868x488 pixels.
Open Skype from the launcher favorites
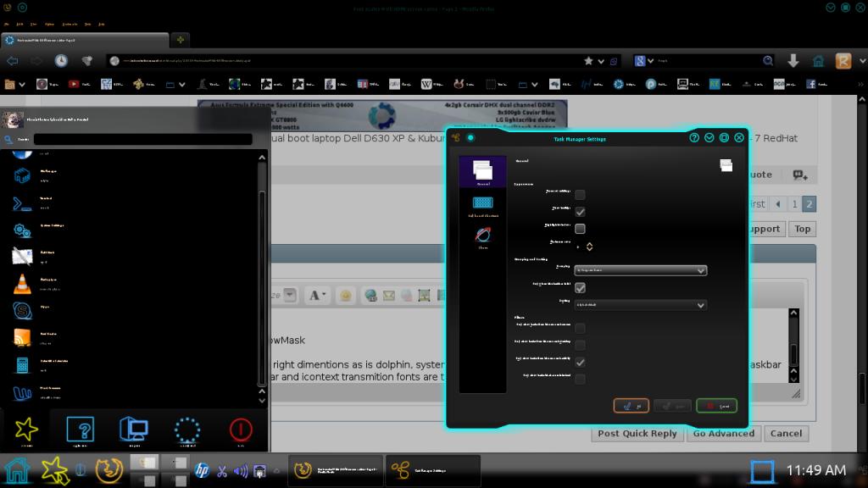coord(22,310)
